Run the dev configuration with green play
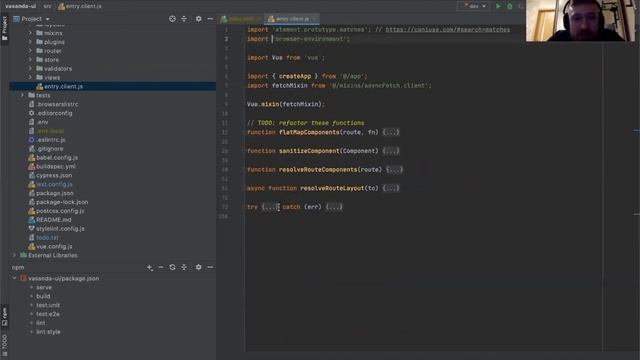Viewport: 640px width, 360px height. pyautogui.click(x=498, y=6)
